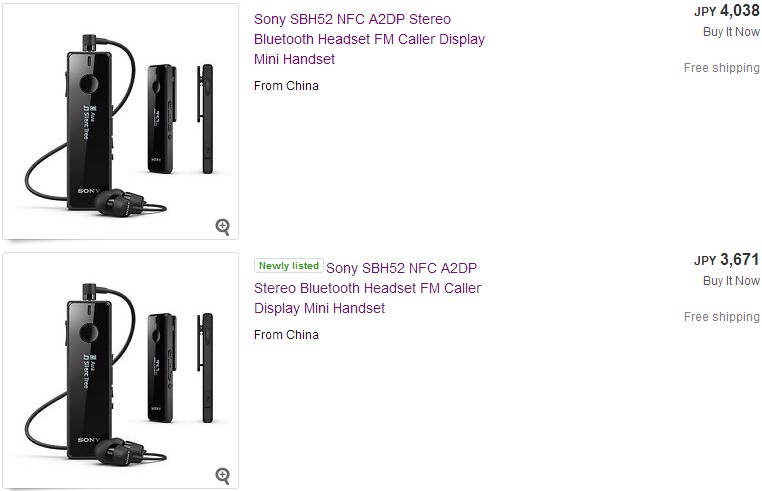This screenshot has width=762, height=491.
Task: Open the first Sony SBH52 headset thumbnail
Action: point(120,122)
